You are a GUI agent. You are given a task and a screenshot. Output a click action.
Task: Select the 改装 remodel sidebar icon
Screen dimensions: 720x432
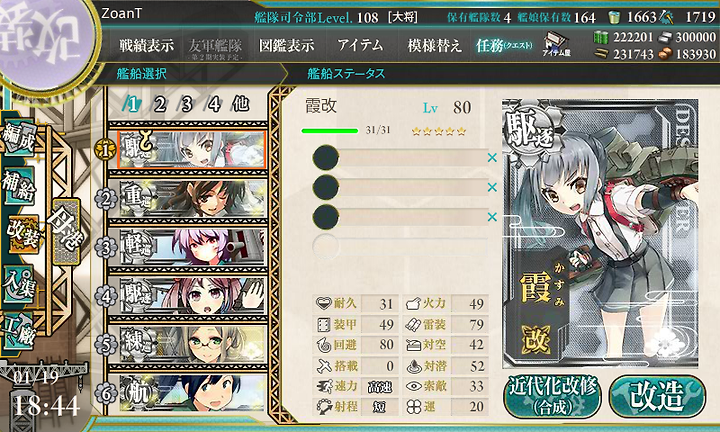(x=23, y=233)
